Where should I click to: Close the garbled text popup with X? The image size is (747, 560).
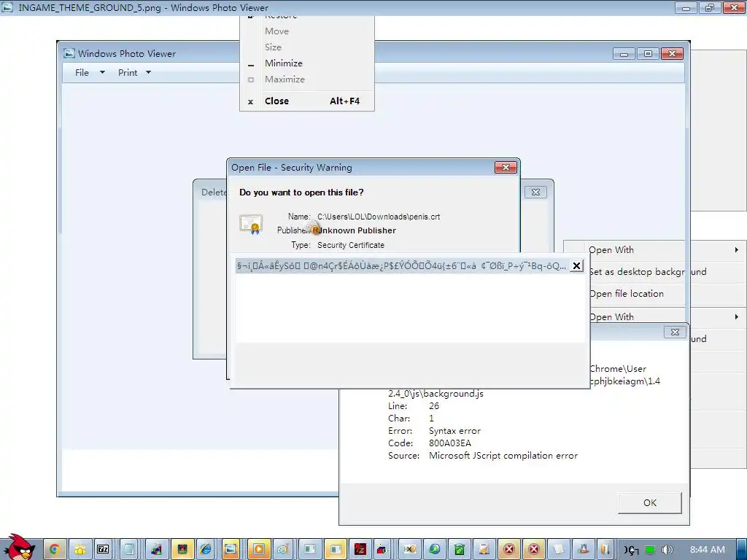576,265
